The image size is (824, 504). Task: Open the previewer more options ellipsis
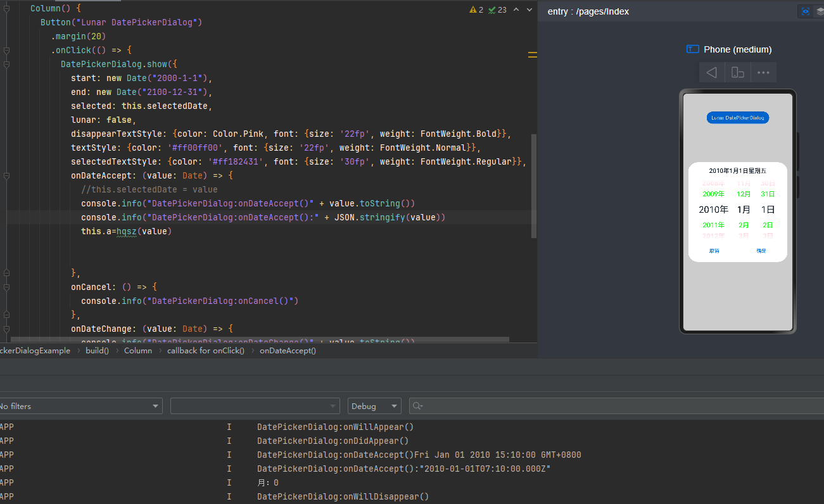763,72
